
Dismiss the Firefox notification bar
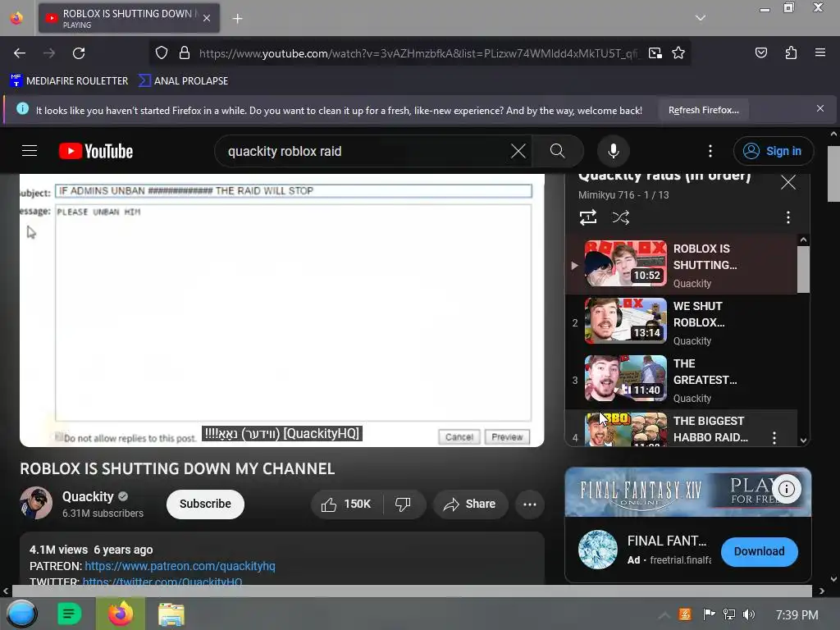pos(819,108)
